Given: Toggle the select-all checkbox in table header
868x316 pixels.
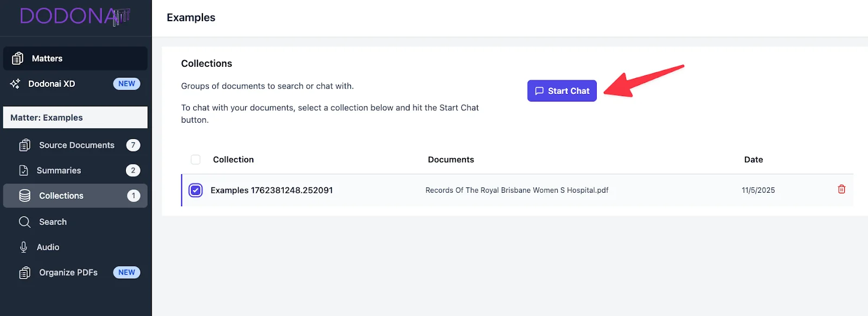Looking at the screenshot, I should pos(195,160).
